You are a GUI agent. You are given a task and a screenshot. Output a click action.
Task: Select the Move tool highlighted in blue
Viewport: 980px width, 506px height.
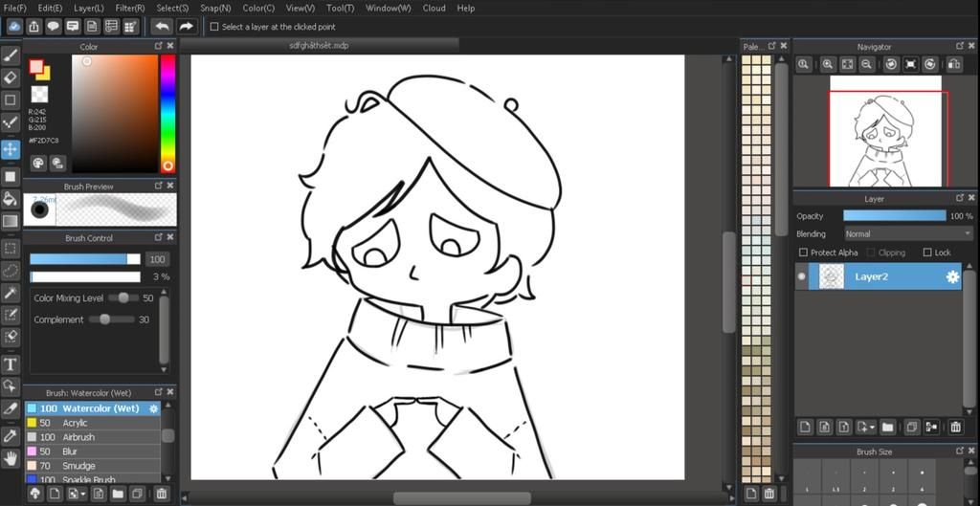10,149
